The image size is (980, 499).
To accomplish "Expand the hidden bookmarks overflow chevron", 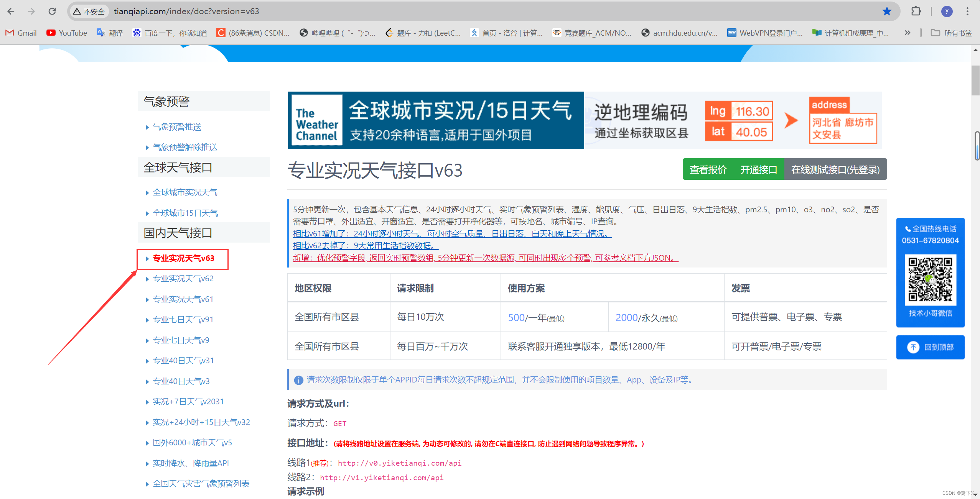I will (x=908, y=33).
